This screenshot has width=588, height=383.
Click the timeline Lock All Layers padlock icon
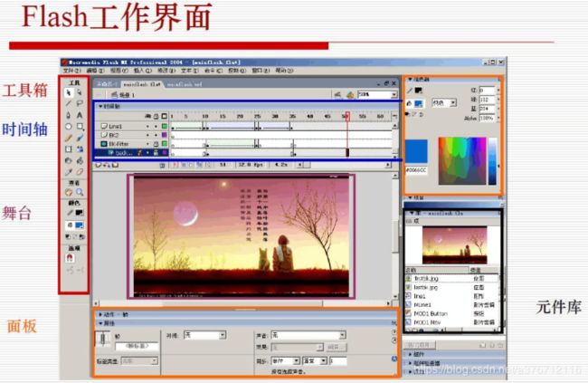click(156, 117)
